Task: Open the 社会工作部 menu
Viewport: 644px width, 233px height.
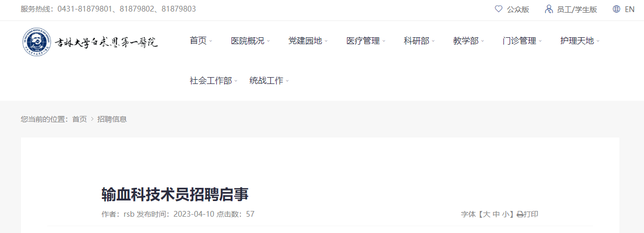Action: click(x=214, y=80)
